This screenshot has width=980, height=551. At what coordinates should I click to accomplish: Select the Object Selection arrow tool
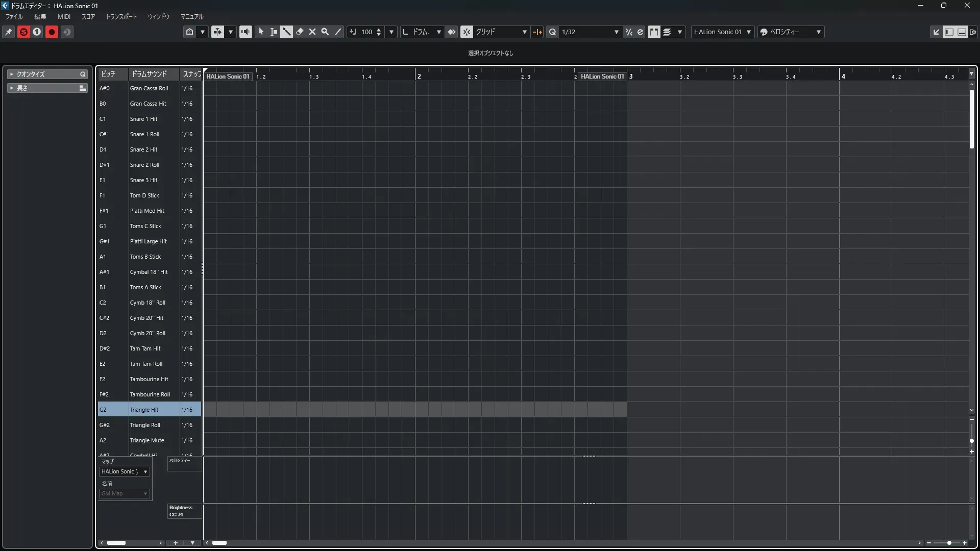point(261,32)
